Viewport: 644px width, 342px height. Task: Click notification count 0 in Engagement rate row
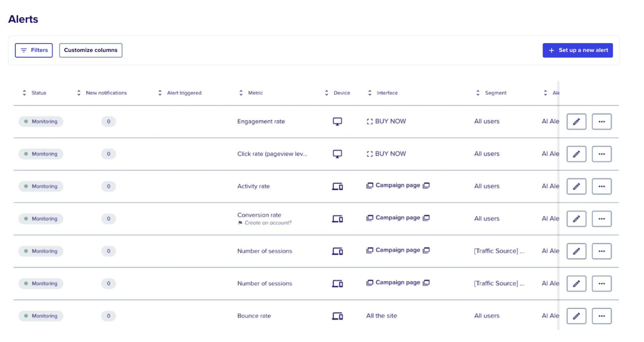pos(109,122)
